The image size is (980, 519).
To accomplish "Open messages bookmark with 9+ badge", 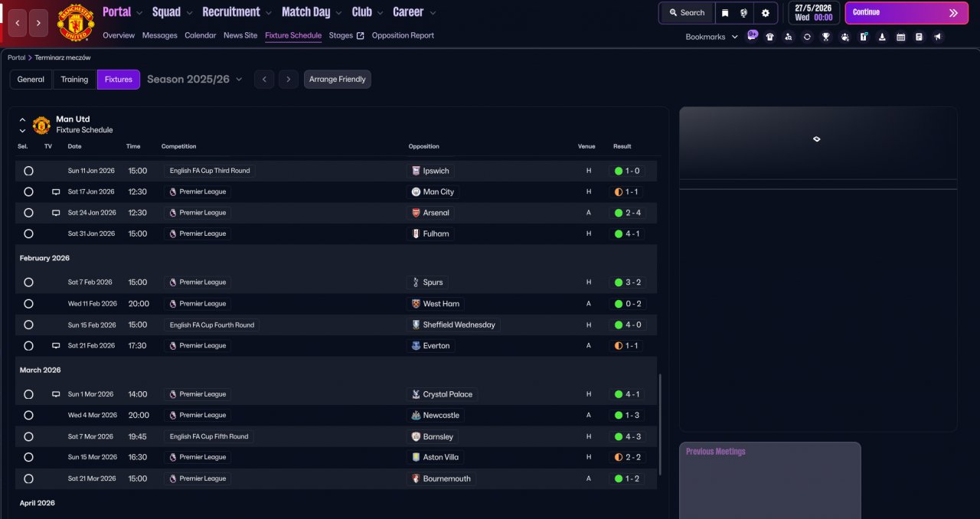I will (x=753, y=36).
